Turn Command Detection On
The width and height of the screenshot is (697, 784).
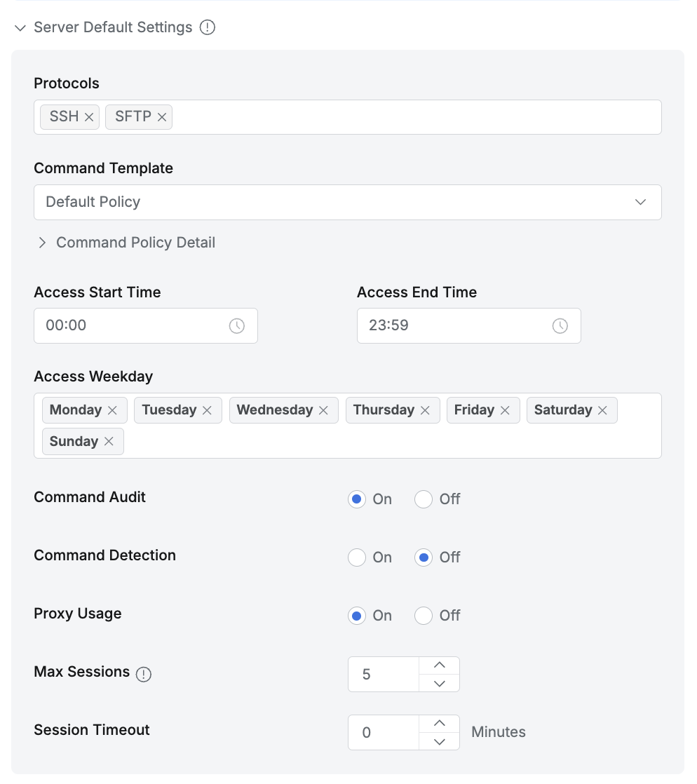coord(357,557)
